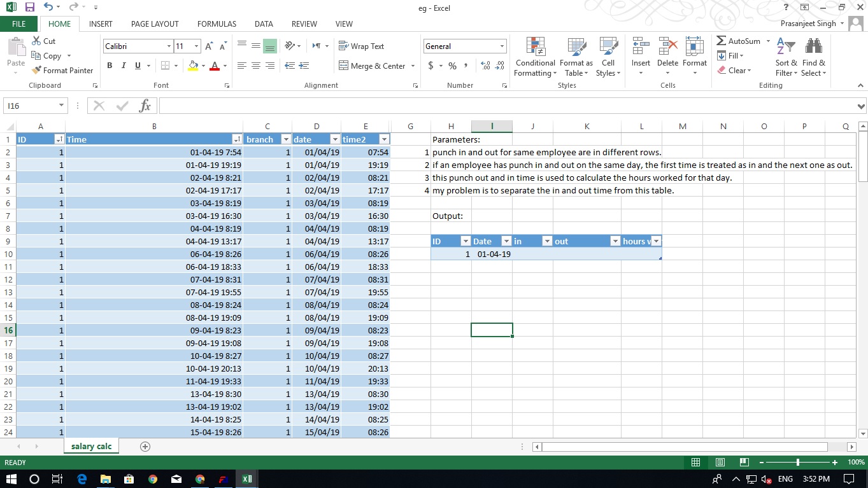Click the Merge & Center command
The image size is (868, 488).
pos(373,66)
